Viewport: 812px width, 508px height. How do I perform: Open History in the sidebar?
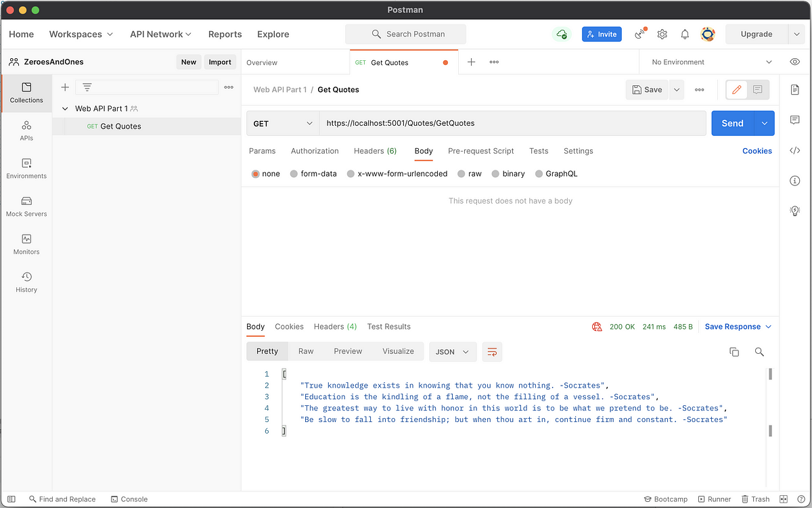tap(26, 282)
